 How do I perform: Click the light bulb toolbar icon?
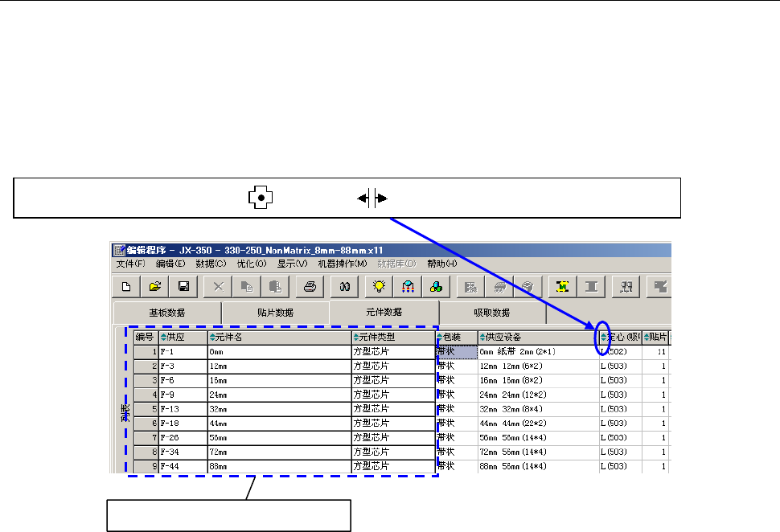click(x=379, y=286)
